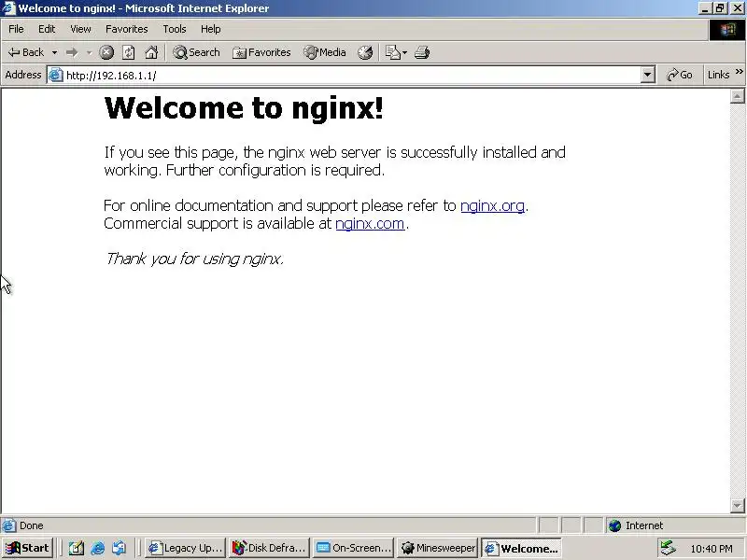Screen dimensions: 747x560
Task: Open the File menu
Action: (16, 29)
